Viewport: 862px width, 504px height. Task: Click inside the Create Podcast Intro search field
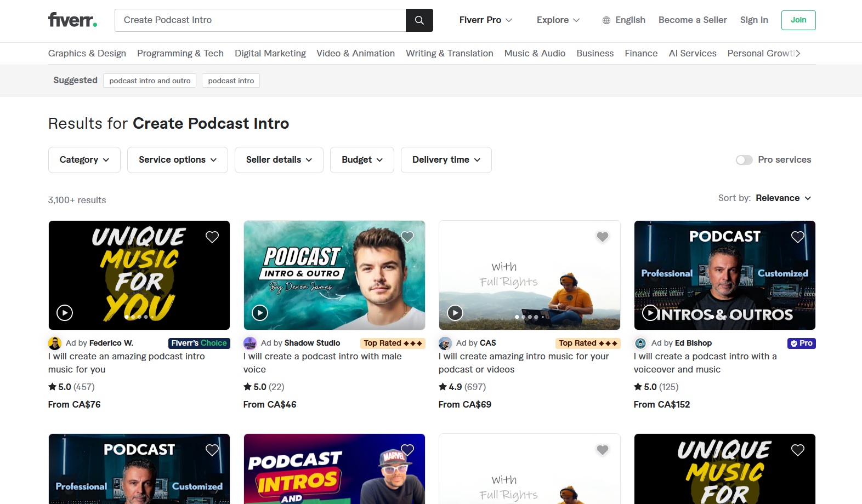260,20
